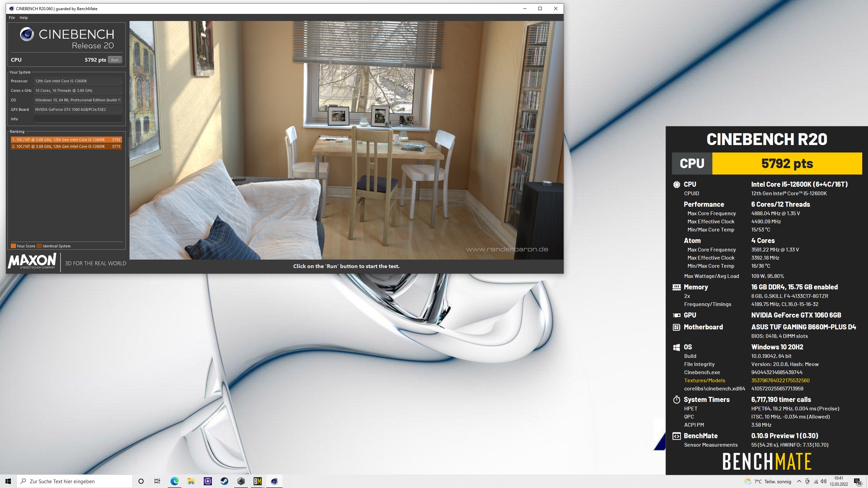Select ranking entry 2 with score 5775
This screenshot has height=488, width=868.
point(66,146)
